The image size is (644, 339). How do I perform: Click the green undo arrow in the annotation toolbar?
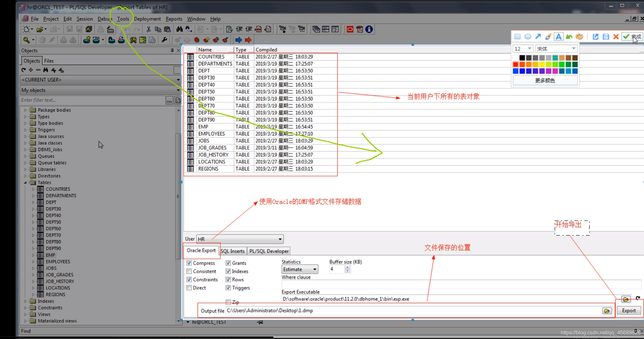coord(569,37)
